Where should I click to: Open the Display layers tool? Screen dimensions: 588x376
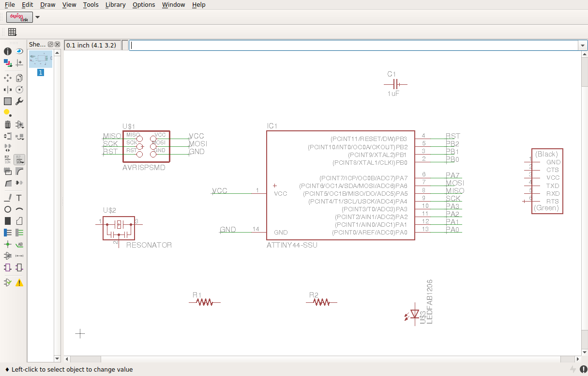click(8, 63)
